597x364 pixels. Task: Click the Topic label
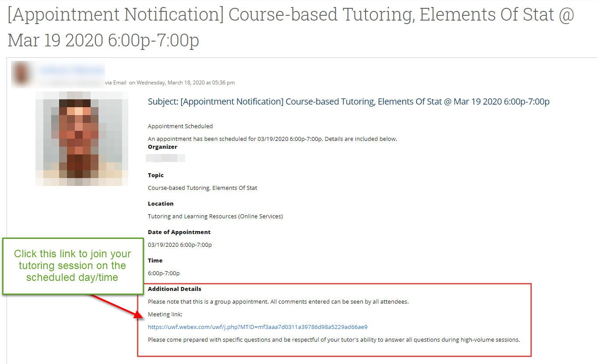pos(156,175)
